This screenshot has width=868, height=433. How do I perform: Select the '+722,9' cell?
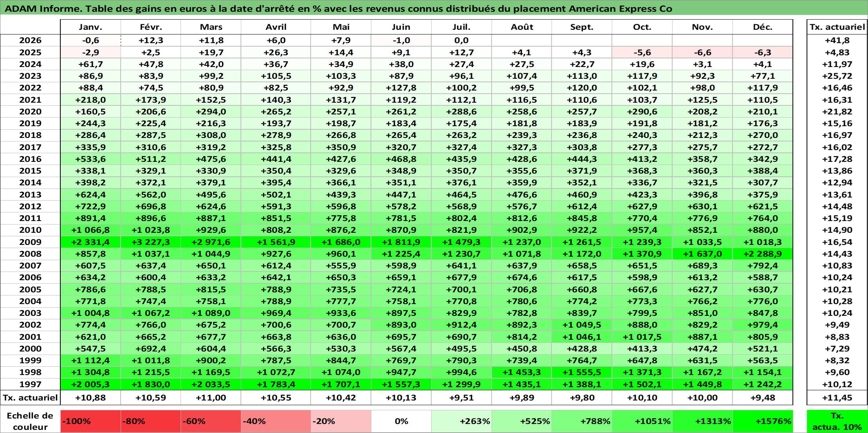90,207
